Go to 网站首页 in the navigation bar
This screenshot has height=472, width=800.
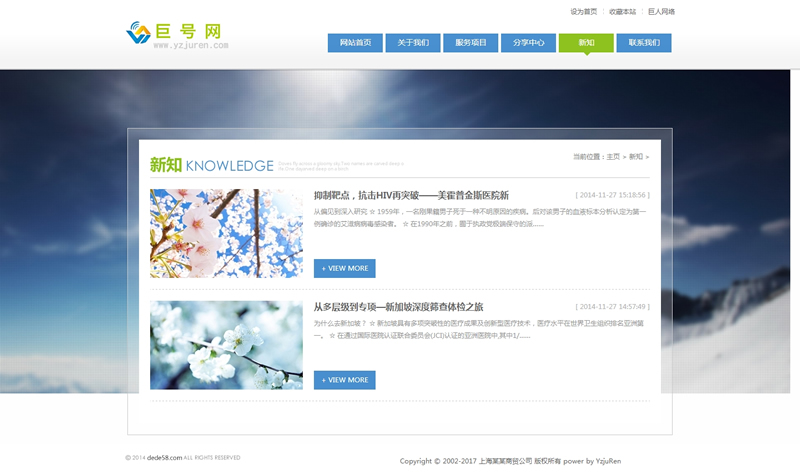click(x=355, y=43)
